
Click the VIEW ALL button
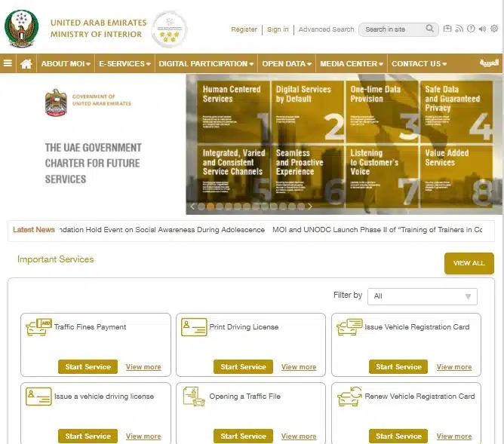469,263
